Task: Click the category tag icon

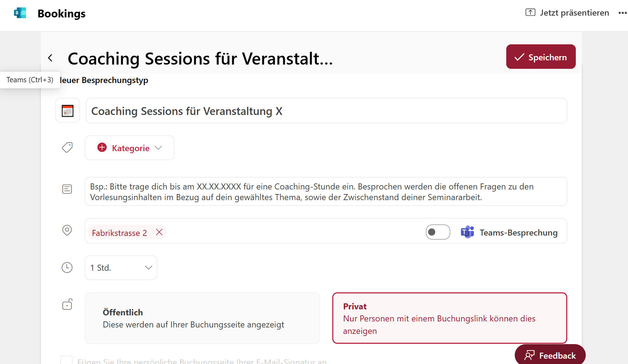Action: (x=67, y=148)
